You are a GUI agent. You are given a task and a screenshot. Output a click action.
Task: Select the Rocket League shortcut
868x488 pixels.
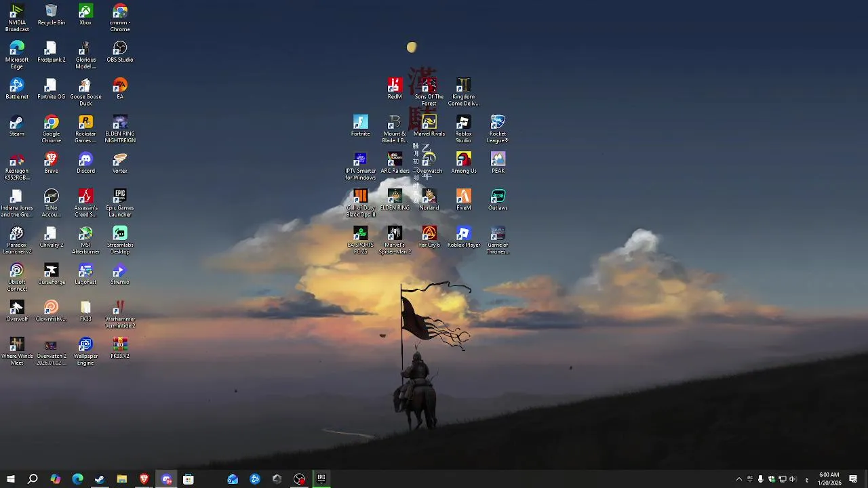[x=498, y=129]
